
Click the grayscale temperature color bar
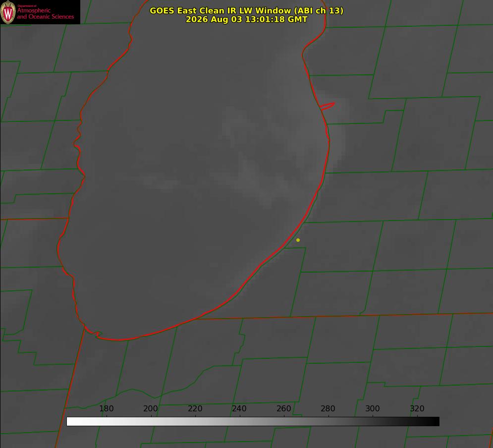253,421
